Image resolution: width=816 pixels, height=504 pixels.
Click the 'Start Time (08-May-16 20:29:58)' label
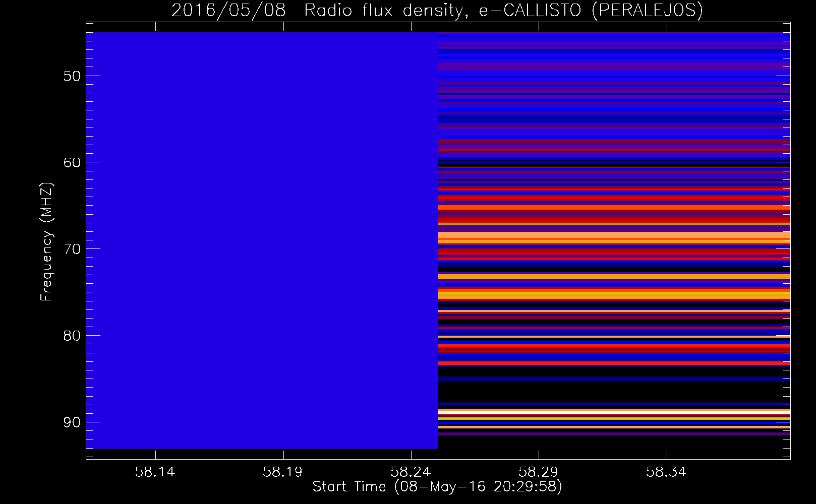pyautogui.click(x=437, y=486)
